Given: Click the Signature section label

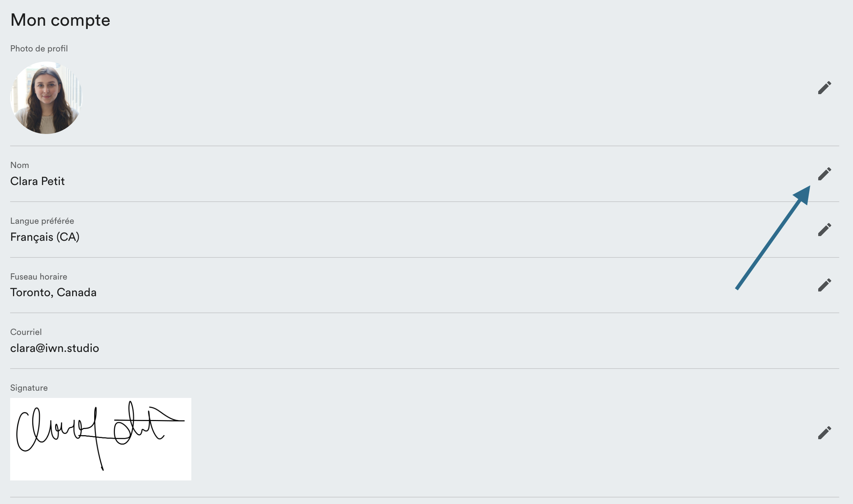Looking at the screenshot, I should click(x=29, y=388).
